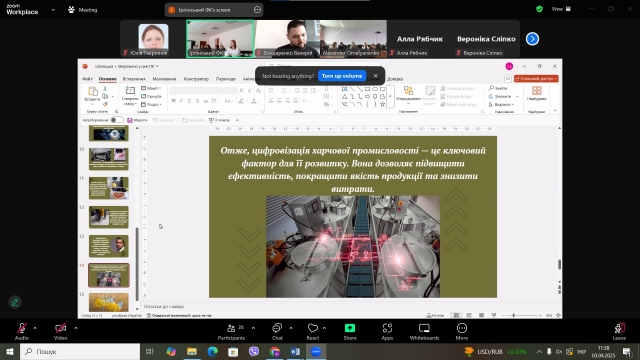Select the Основне ribbon tab
This screenshot has width=640, height=360.
[108, 79]
